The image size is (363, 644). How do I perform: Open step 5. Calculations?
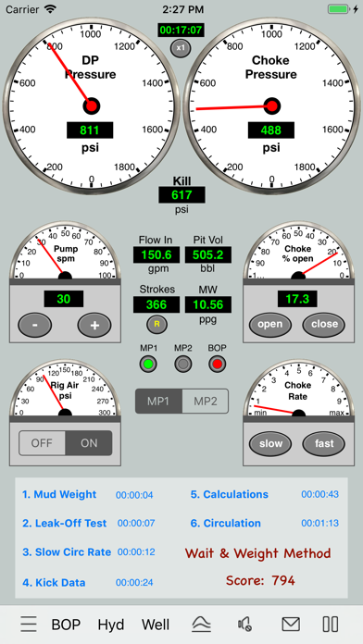(x=230, y=494)
